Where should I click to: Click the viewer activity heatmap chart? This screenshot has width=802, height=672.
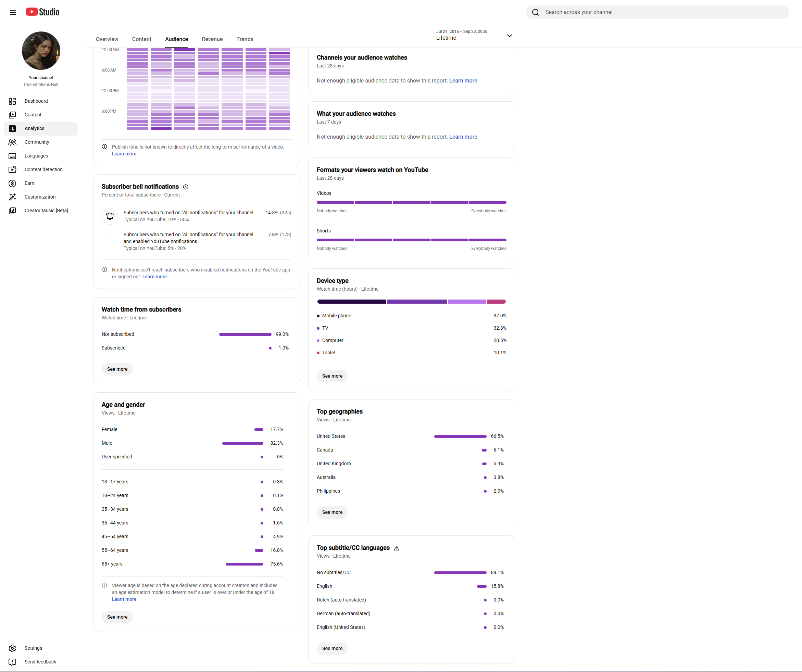tap(209, 89)
